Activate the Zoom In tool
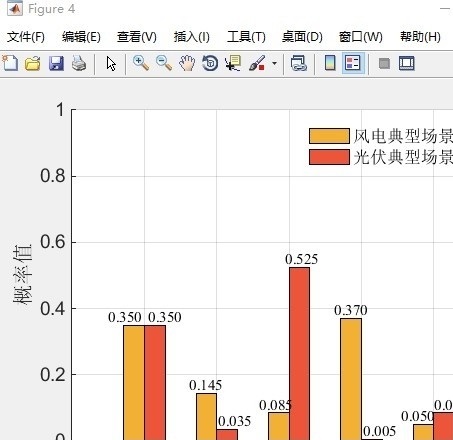This screenshot has height=440, width=453. [x=141, y=63]
